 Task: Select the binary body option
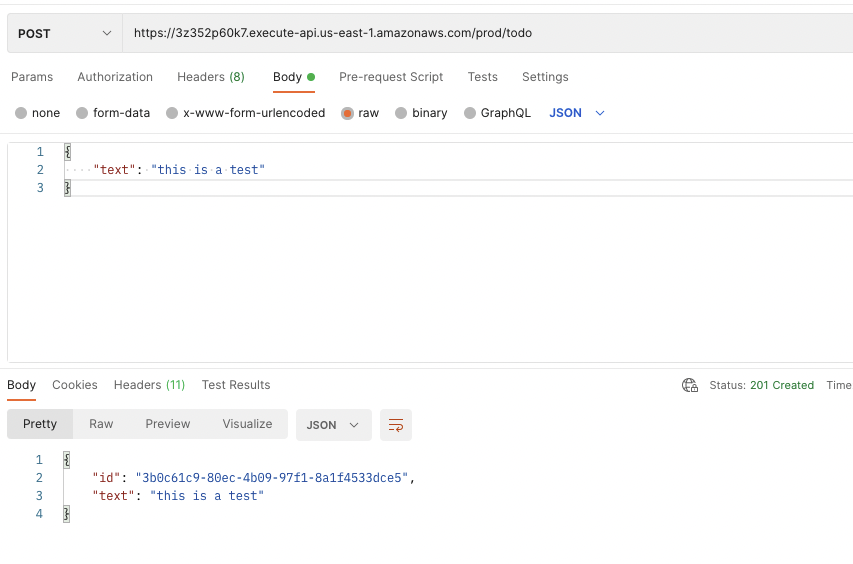[x=401, y=113]
